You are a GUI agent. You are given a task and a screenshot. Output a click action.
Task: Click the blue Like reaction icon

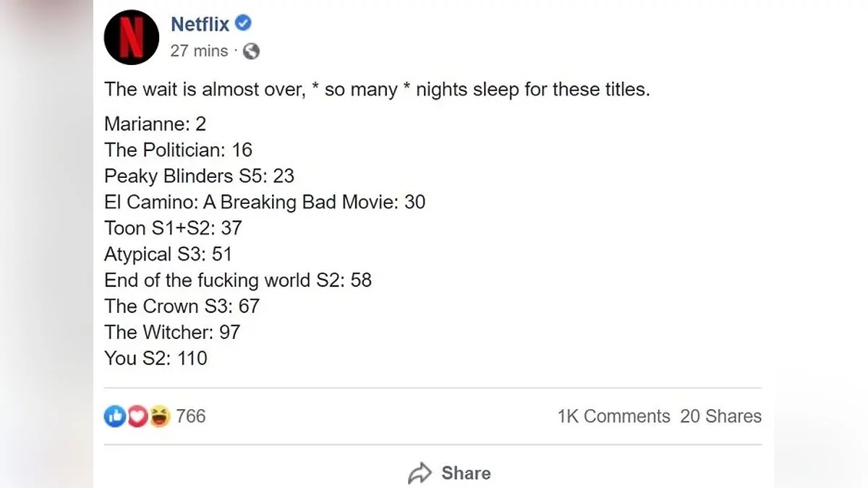pyautogui.click(x=114, y=416)
